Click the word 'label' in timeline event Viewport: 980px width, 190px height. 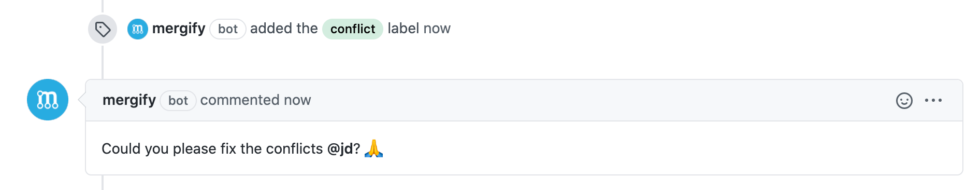click(403, 29)
